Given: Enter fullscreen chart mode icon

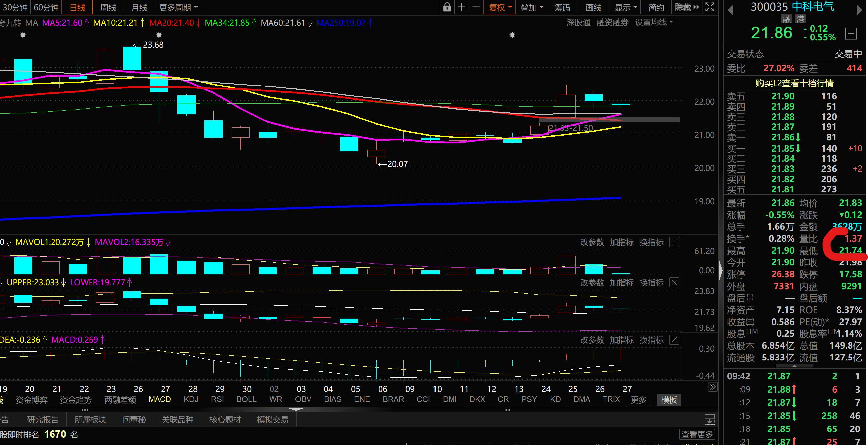Looking at the screenshot, I should click(x=710, y=7).
